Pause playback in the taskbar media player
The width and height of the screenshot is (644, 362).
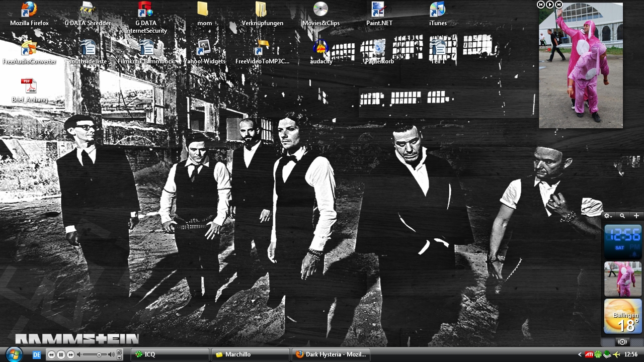[x=61, y=354]
